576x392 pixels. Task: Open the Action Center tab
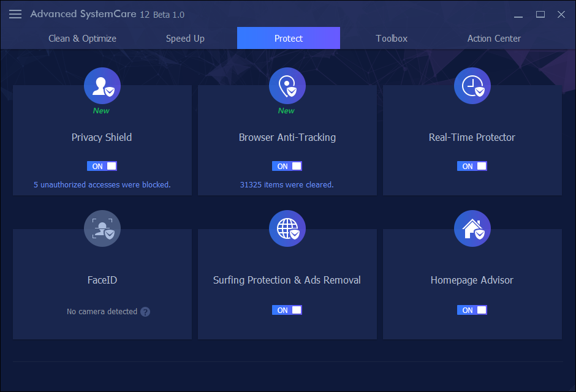pos(494,39)
